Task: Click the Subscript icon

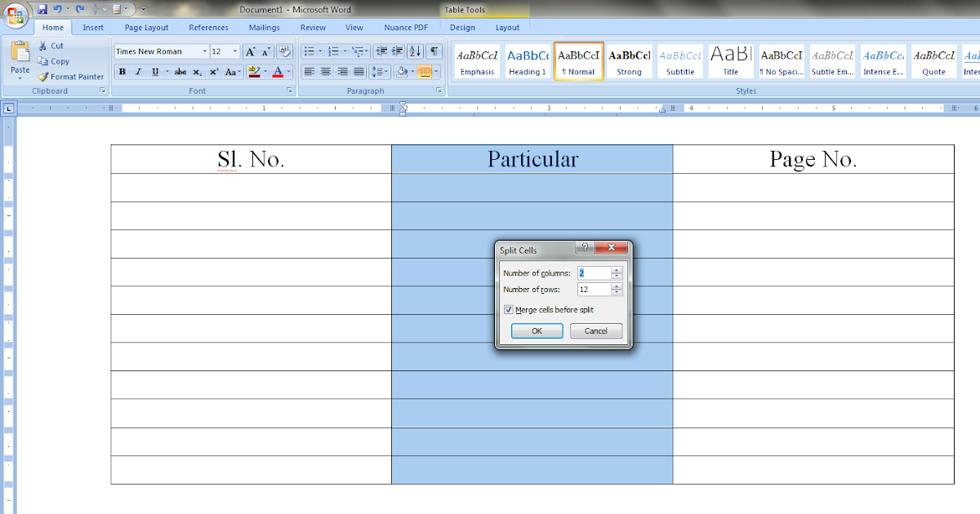Action: click(x=196, y=71)
